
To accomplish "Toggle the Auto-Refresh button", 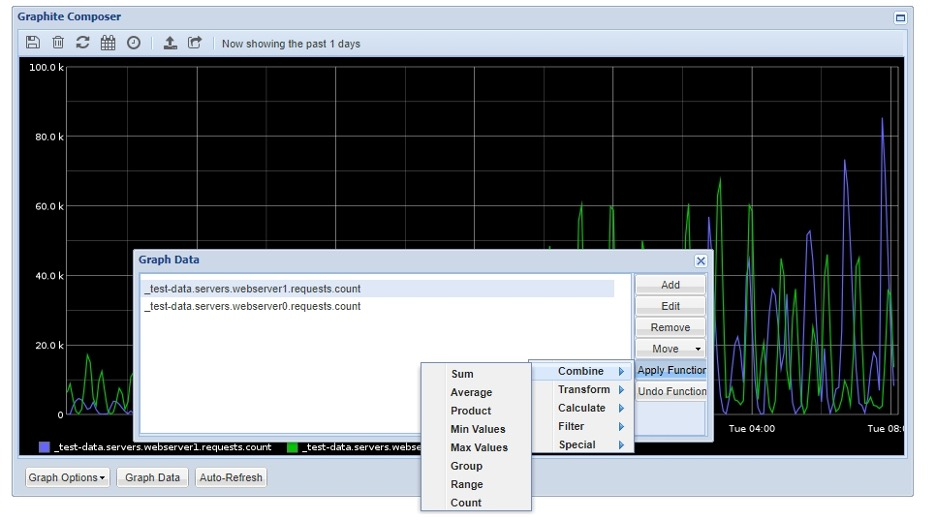I will tap(231, 478).
